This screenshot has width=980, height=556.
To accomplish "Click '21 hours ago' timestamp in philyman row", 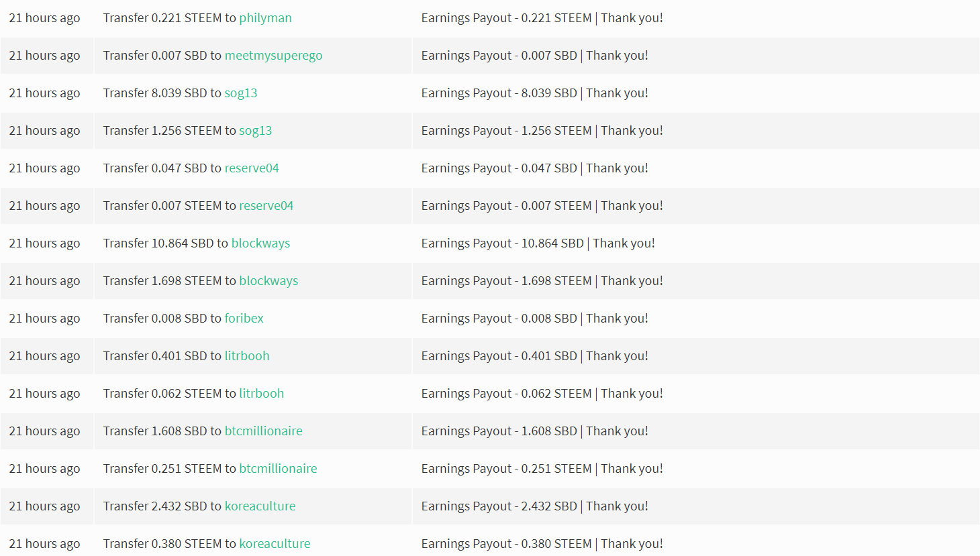I will pos(44,18).
